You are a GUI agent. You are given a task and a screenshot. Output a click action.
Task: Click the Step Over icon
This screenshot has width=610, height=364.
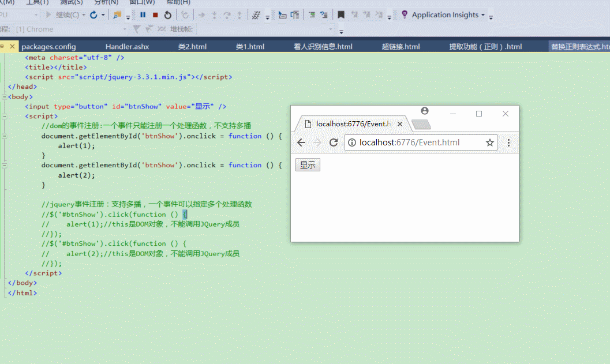227,15
